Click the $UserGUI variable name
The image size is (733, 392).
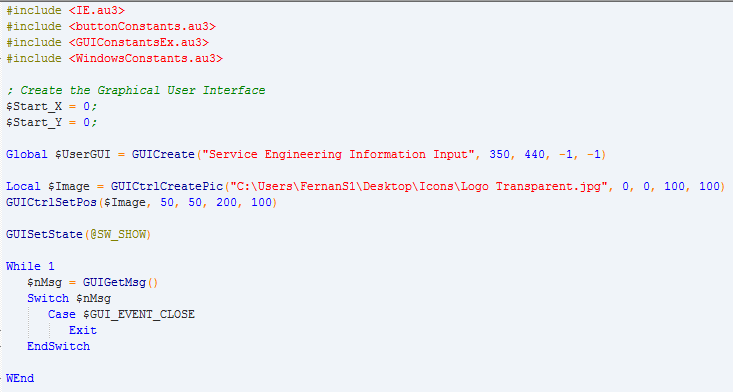coord(83,154)
